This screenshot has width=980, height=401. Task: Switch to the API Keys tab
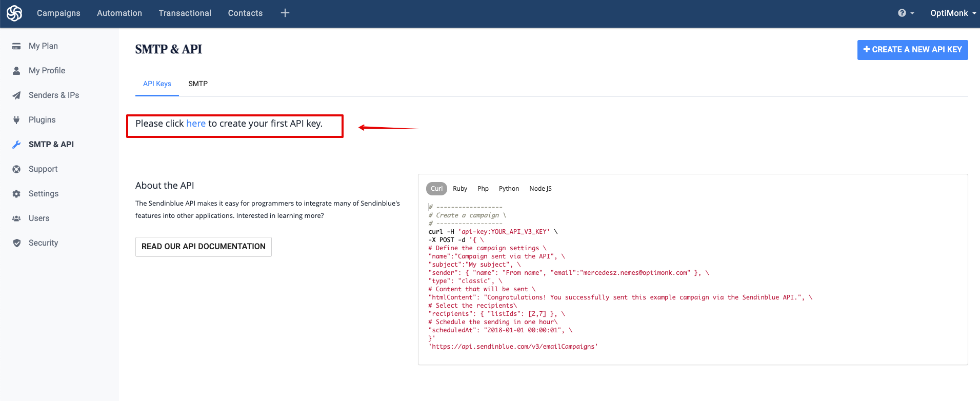pyautogui.click(x=157, y=84)
